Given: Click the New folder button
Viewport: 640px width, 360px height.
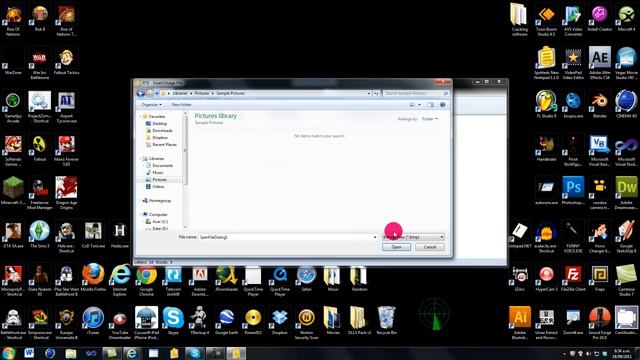Looking at the screenshot, I should tap(181, 105).
